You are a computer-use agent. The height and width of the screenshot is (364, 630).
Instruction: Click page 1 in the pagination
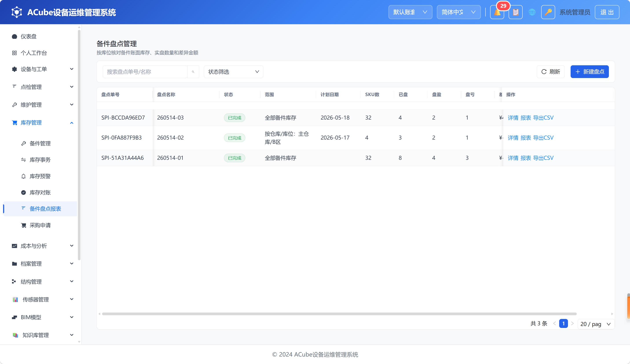point(563,324)
